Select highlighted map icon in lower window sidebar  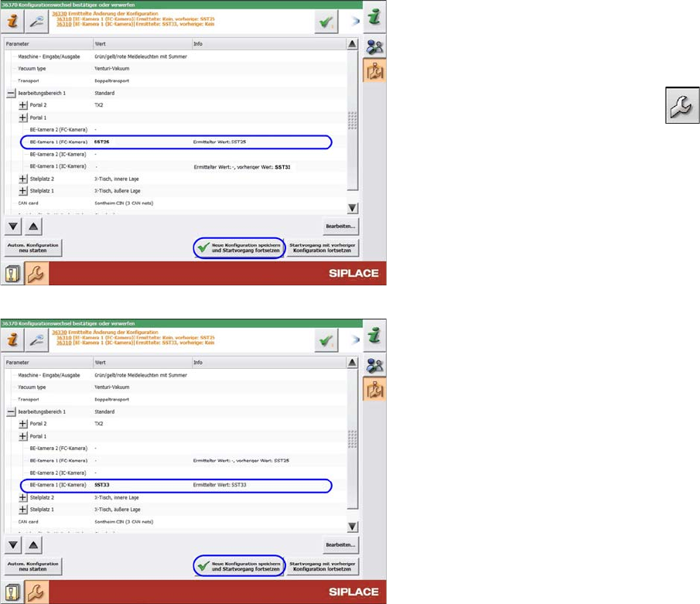coord(374,390)
